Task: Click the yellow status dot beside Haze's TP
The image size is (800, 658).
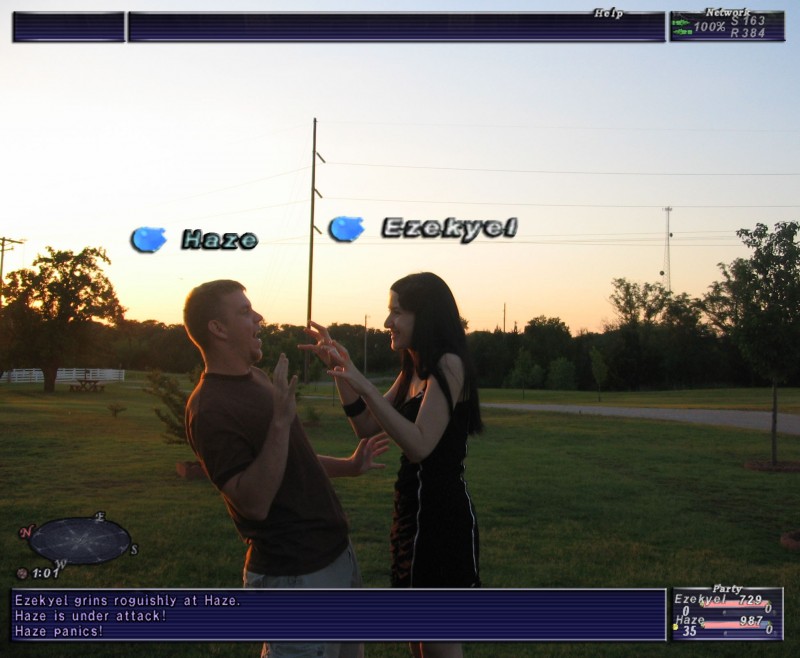Action: pyautogui.click(x=676, y=627)
